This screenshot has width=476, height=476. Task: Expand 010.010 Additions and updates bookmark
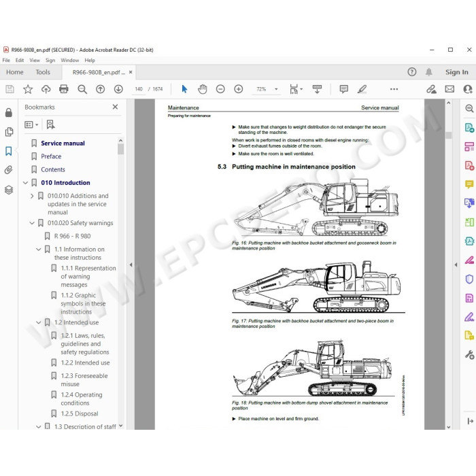tap(32, 196)
